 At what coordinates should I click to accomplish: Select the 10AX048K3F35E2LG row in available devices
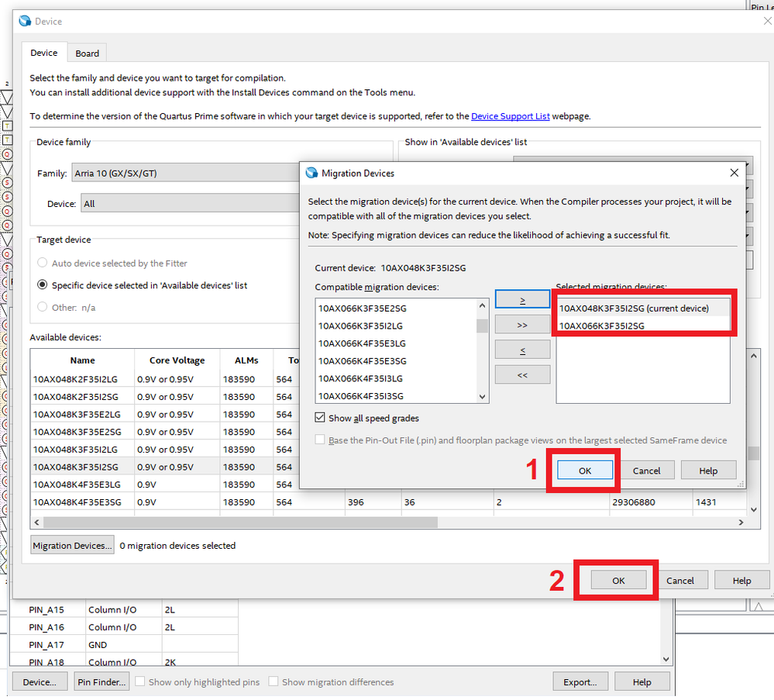tap(165, 414)
